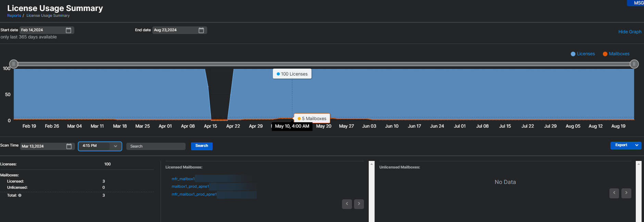Expand the Export dropdown arrow
Image resolution: width=644 pixels, height=222 pixels.
(x=637, y=145)
